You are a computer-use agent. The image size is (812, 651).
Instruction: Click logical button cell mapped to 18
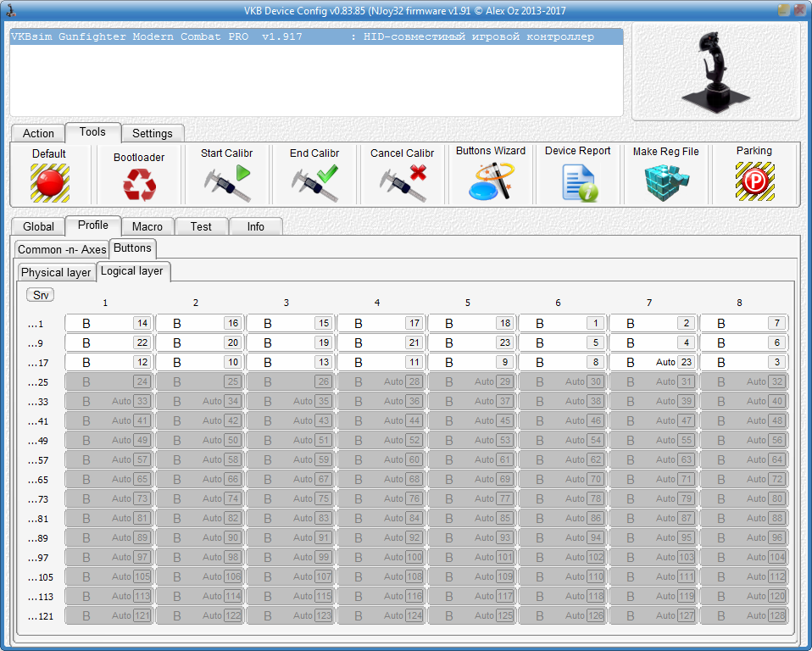pyautogui.click(x=472, y=323)
